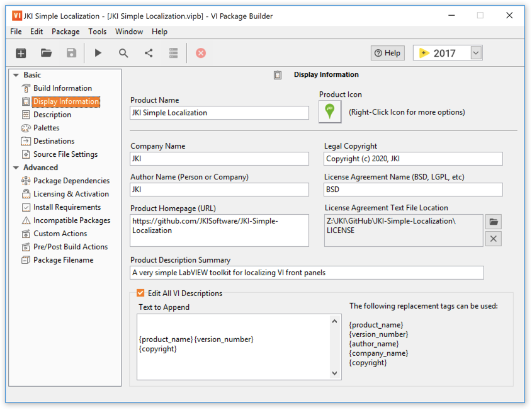Image resolution: width=532 pixels, height=410 pixels.
Task: Select Display Information in the tree
Action: coord(66,101)
